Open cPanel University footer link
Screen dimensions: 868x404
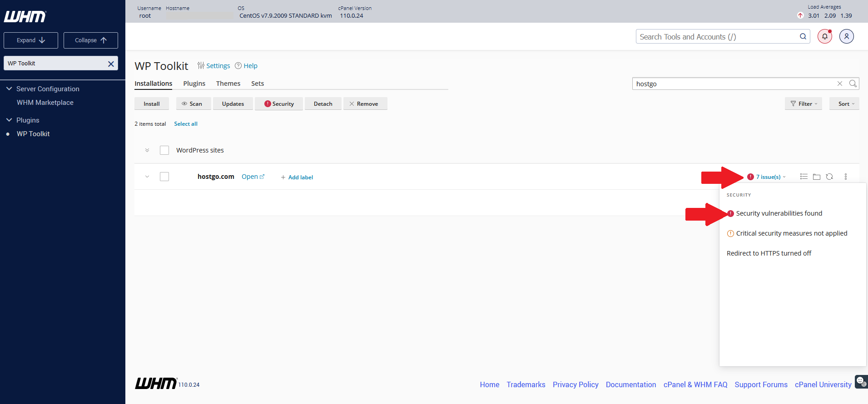pyautogui.click(x=823, y=384)
